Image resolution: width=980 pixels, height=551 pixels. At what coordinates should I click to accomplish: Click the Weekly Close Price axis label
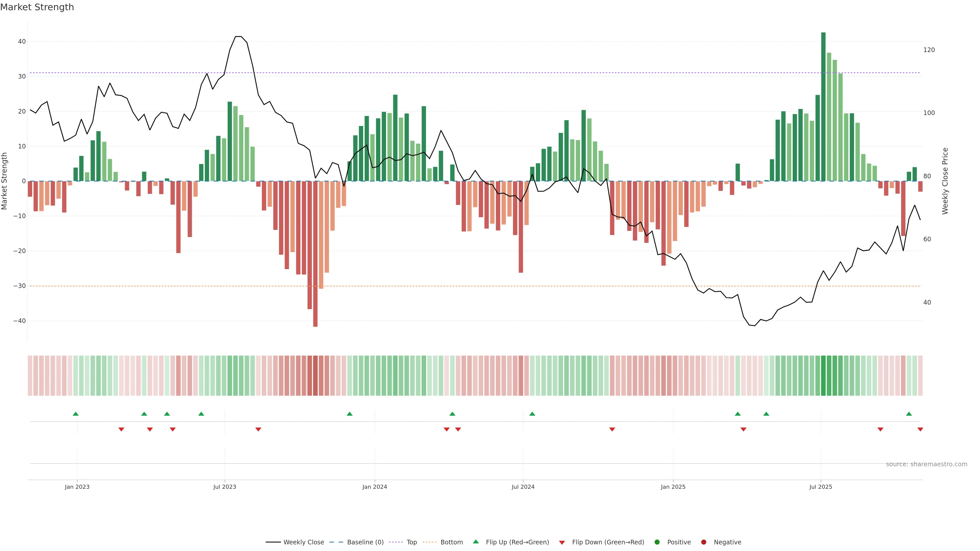[945, 181]
